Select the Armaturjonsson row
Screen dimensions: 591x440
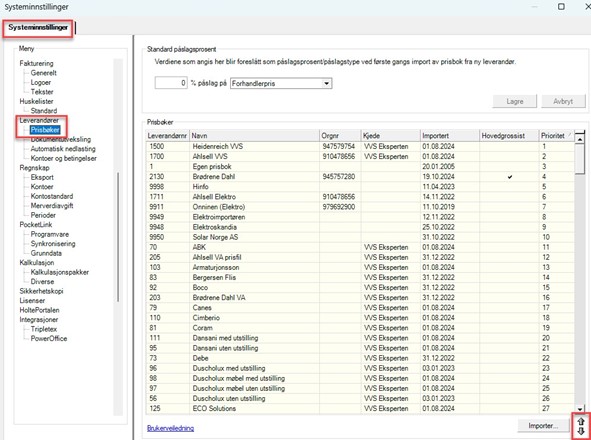click(x=360, y=267)
